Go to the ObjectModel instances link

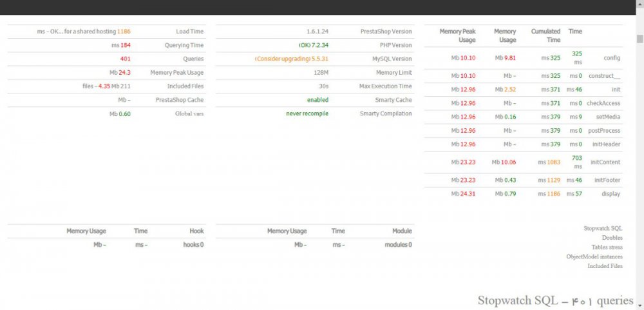pos(594,257)
